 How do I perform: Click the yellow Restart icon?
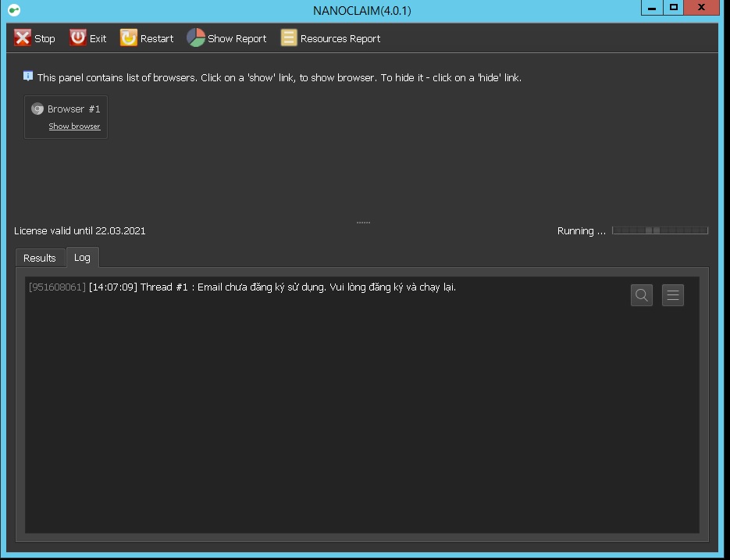[129, 37]
